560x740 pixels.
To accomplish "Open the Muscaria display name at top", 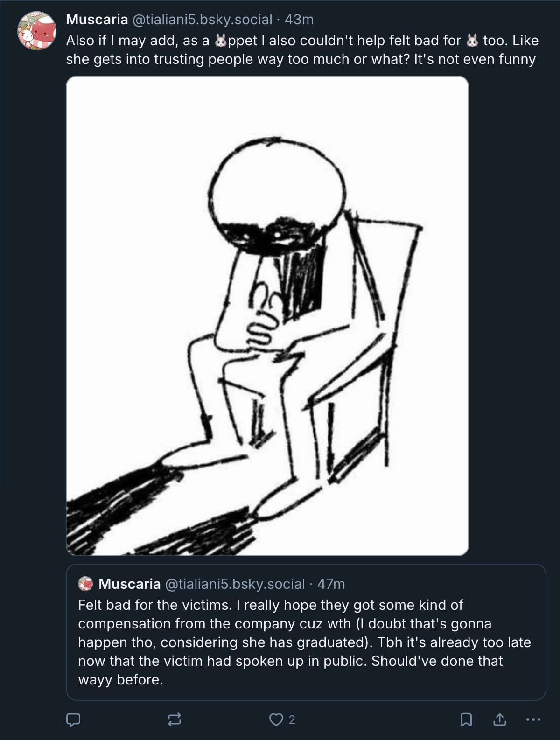I will (x=97, y=19).
